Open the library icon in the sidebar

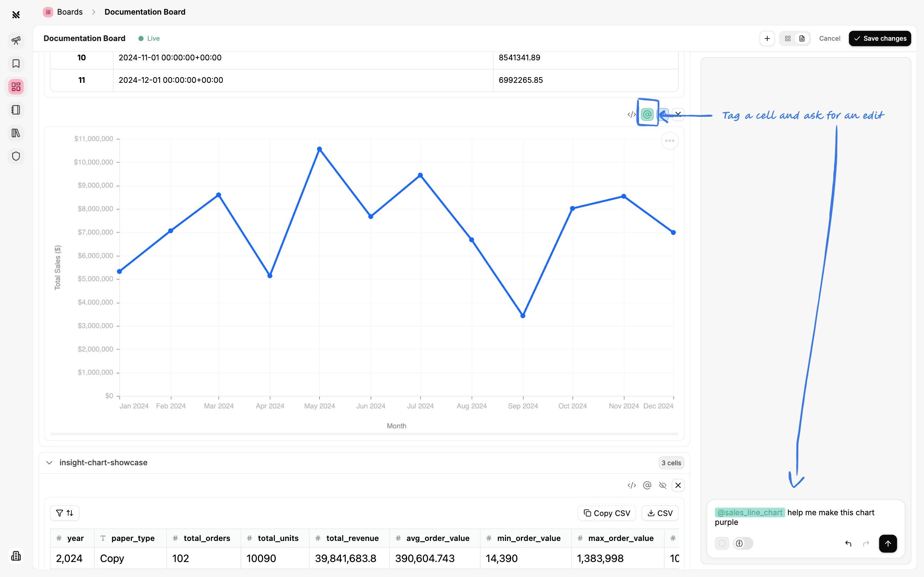[16, 133]
